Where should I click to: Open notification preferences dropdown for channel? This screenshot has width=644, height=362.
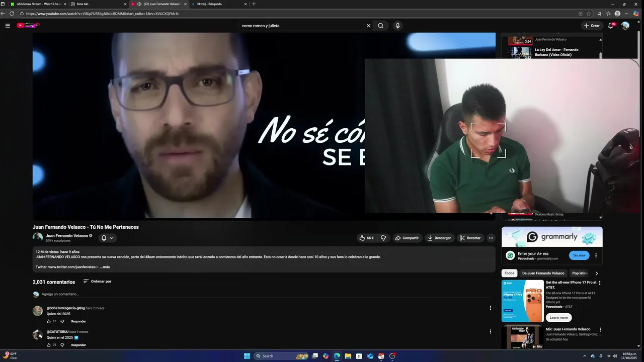point(107,238)
